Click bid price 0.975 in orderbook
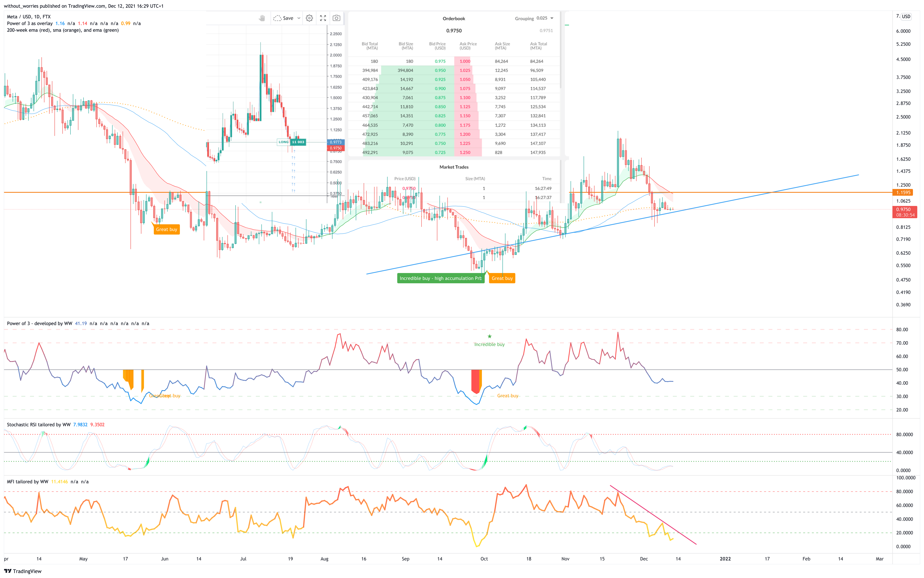924x578 pixels. click(440, 61)
